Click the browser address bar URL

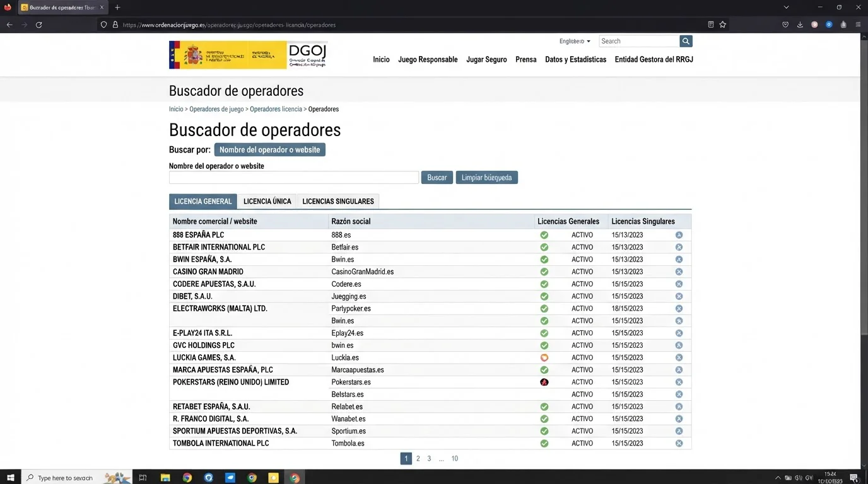[x=229, y=25]
